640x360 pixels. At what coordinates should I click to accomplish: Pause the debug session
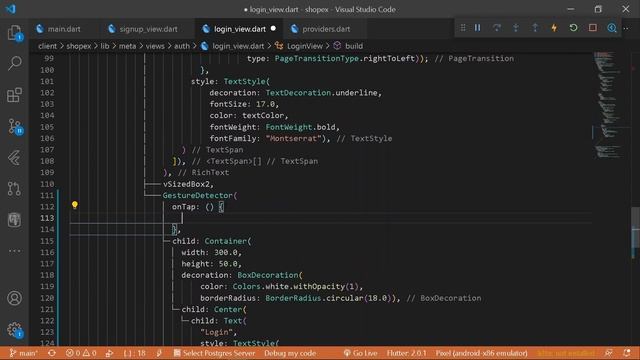(478, 28)
